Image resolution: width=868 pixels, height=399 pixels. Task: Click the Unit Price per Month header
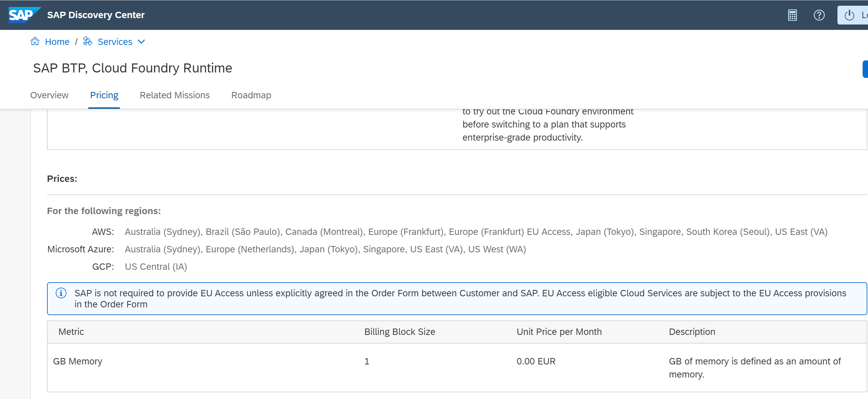(x=559, y=332)
